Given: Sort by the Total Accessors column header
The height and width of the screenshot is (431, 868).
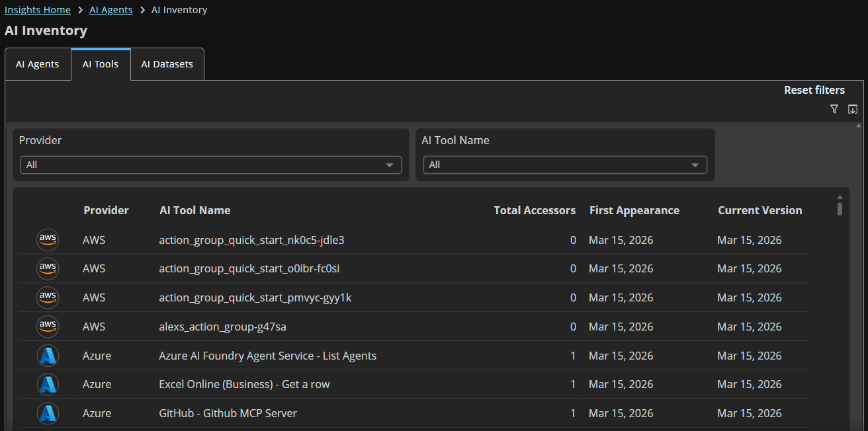Looking at the screenshot, I should (x=535, y=210).
